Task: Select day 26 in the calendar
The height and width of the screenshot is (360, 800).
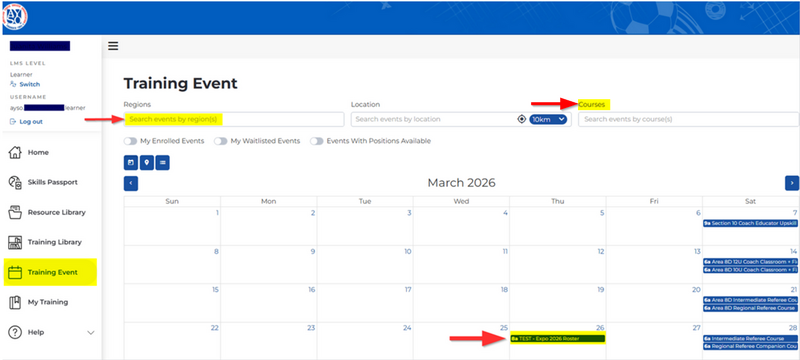Action: (x=601, y=328)
